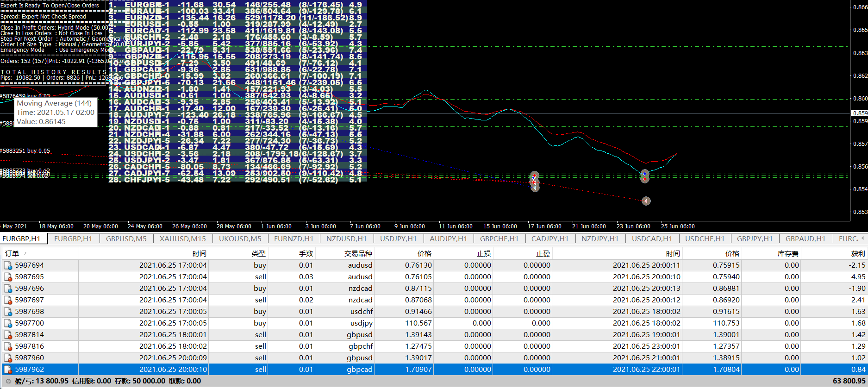
Task: Switch to NZDUSD,H1 chart tab
Action: tap(346, 239)
